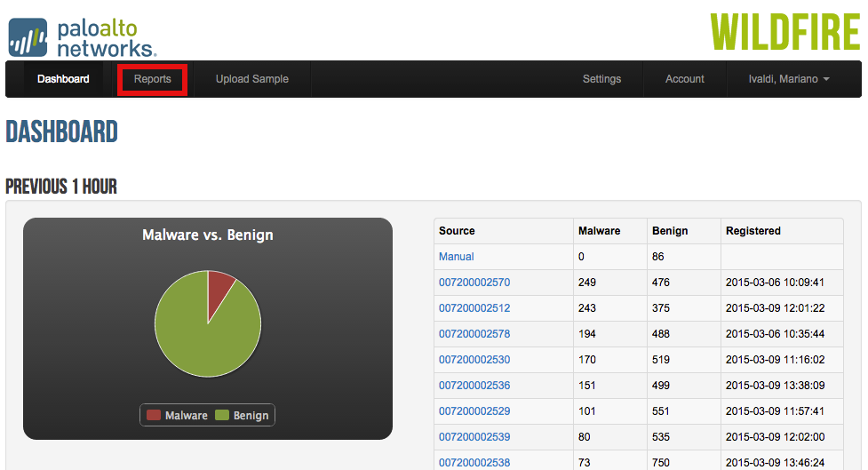Click the timestamp 2015-03-09 12:01:22
868x470 pixels.
point(775,308)
